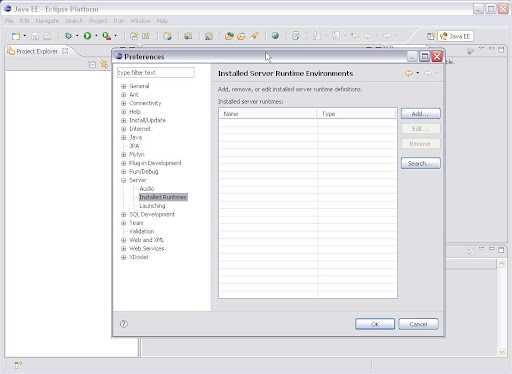This screenshot has height=374, width=512.
Task: Click the Run External Tools icon
Action: (107, 36)
